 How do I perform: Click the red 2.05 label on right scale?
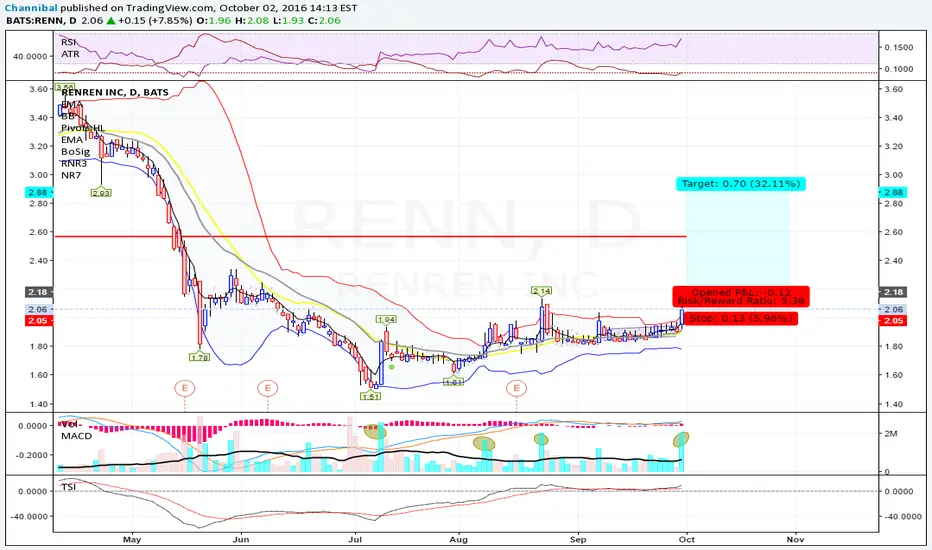pos(893,320)
